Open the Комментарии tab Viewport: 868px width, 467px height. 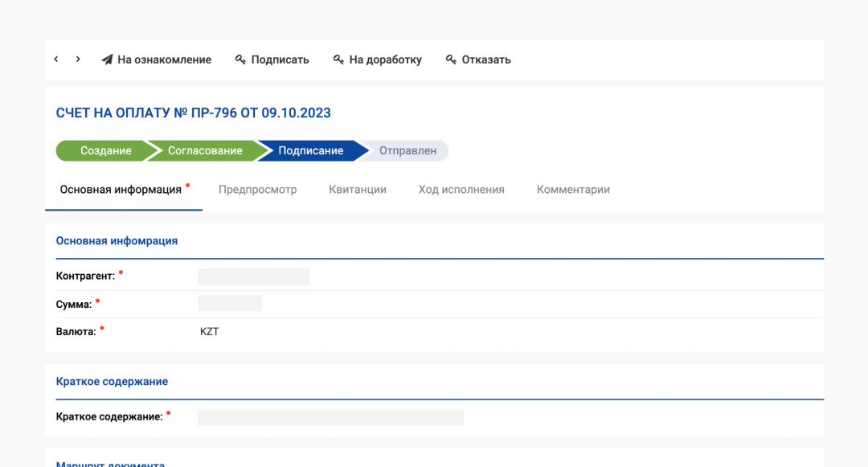[573, 190]
